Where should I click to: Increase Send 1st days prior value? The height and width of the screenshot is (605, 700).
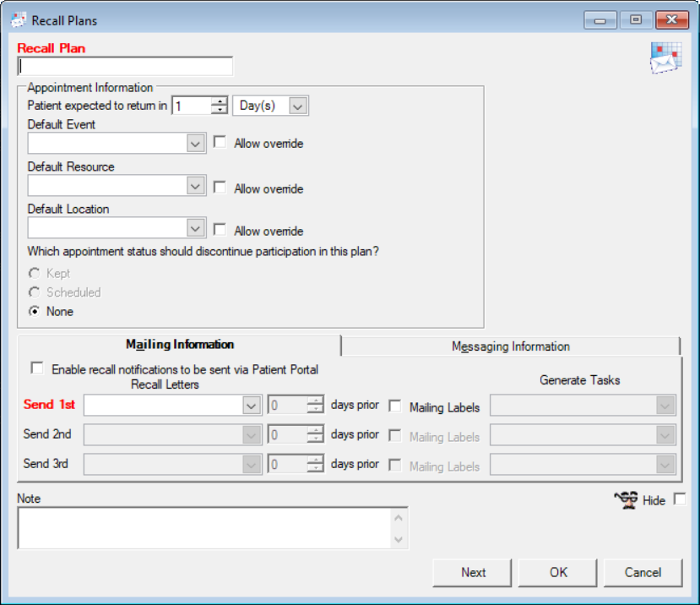tap(315, 401)
